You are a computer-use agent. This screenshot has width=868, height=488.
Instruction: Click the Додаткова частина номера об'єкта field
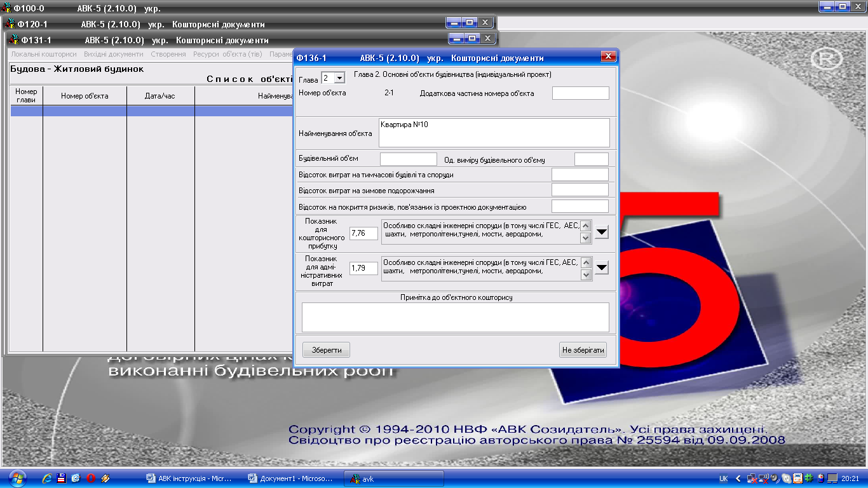click(581, 93)
